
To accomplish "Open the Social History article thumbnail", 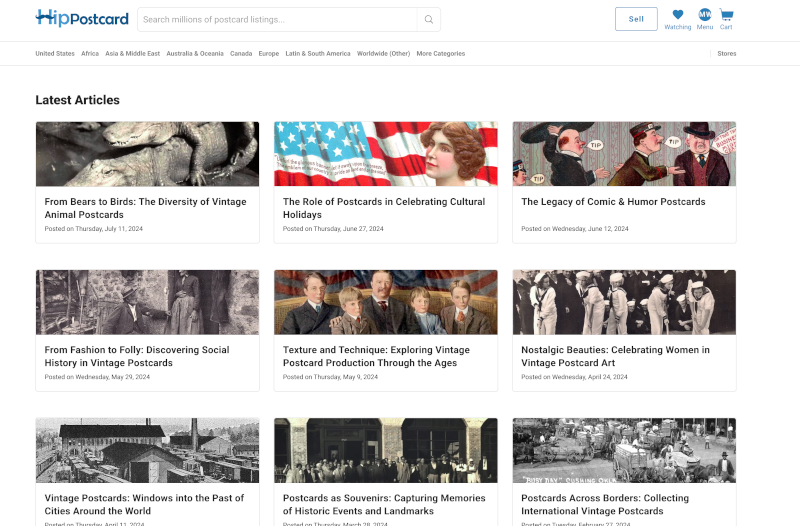I will (147, 302).
